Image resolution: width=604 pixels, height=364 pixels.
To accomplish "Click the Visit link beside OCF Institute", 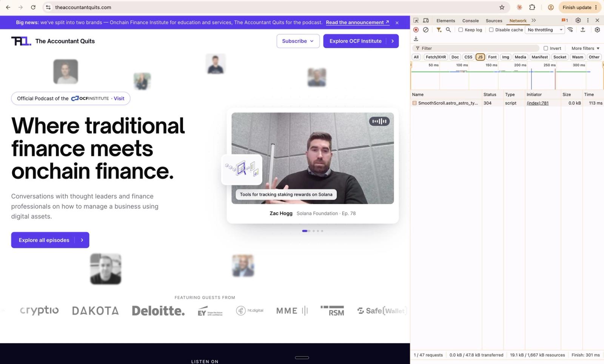I will [119, 99].
